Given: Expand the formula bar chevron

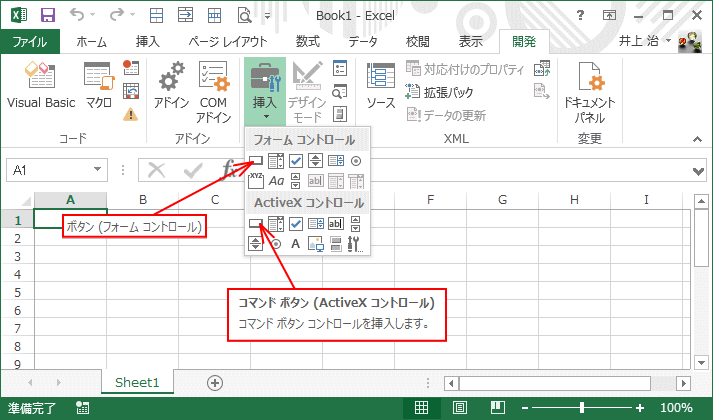Looking at the screenshot, I should (698, 171).
